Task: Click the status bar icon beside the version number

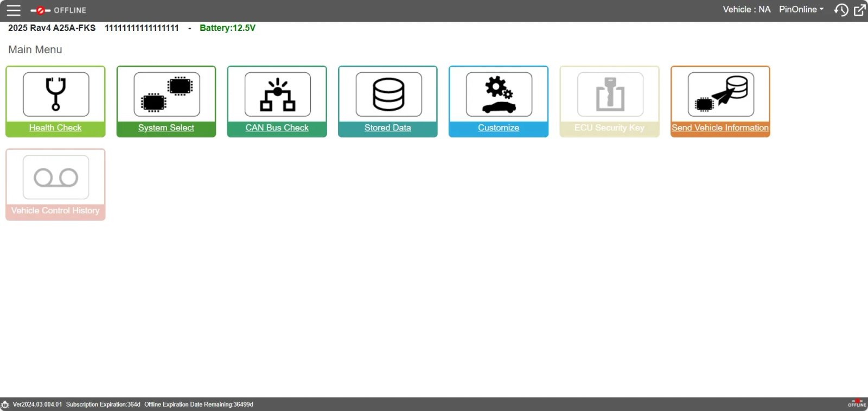Action: pos(5,404)
